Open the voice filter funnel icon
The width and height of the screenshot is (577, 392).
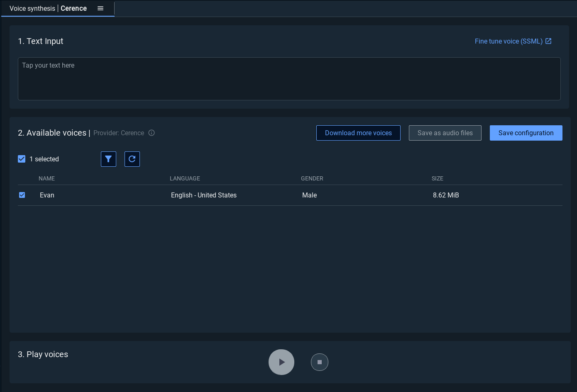pos(108,159)
